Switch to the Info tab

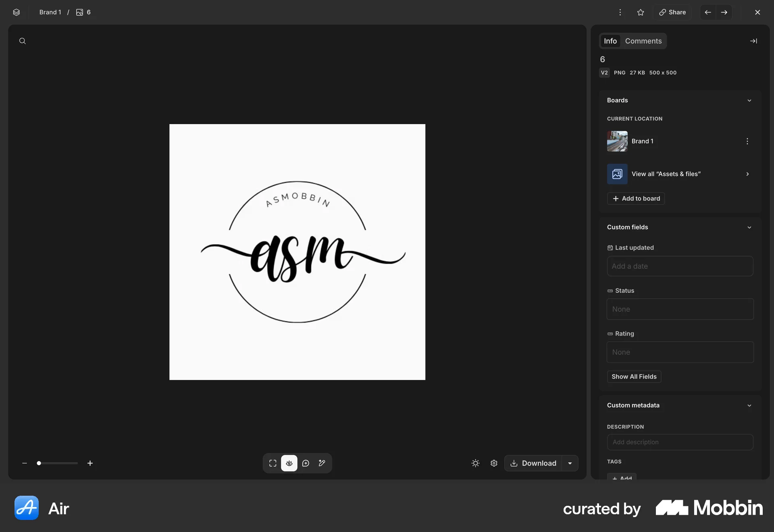610,41
